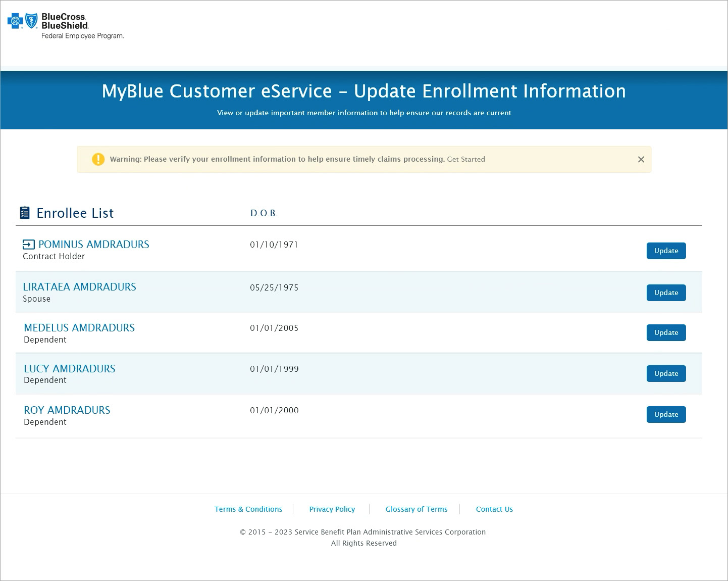View the Privacy Policy link
This screenshot has height=581, width=728.
(x=332, y=509)
